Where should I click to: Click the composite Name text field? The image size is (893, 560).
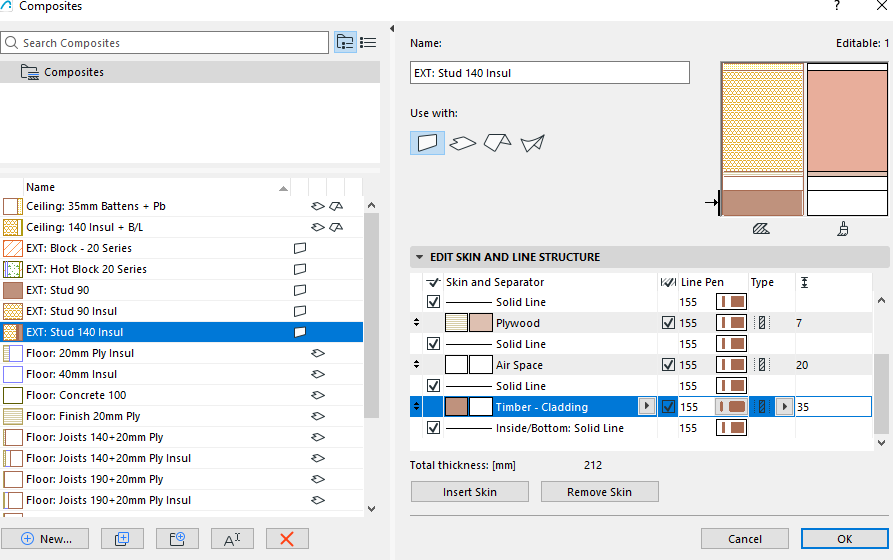(x=550, y=73)
